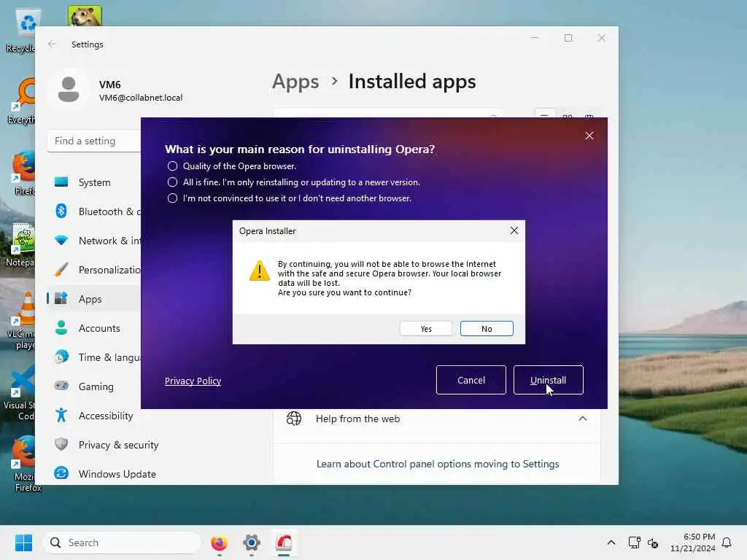This screenshot has width=747, height=560.
Task: Click the Accounts person icon
Action: tap(61, 327)
